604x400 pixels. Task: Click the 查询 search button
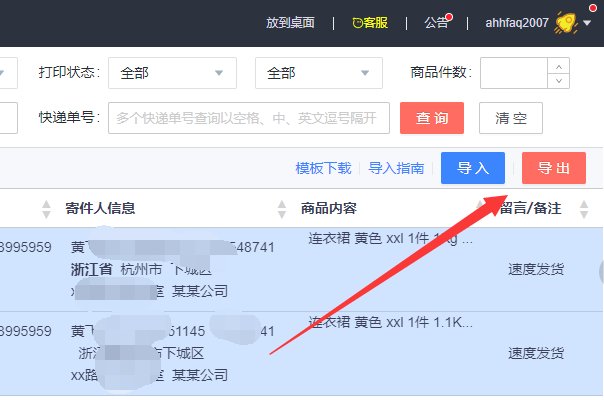pos(432,118)
